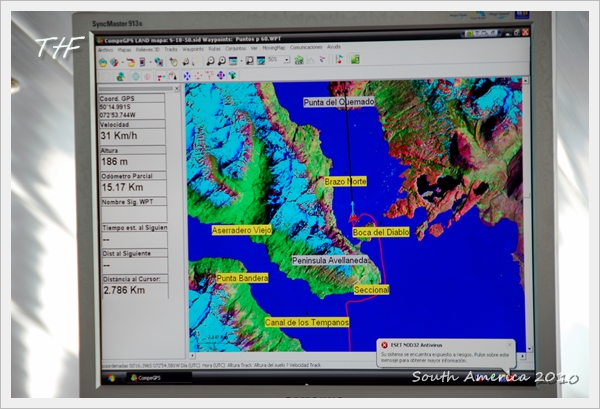Click the zoom in magnifier icon
Screen dimensions: 600x409
click(x=210, y=61)
